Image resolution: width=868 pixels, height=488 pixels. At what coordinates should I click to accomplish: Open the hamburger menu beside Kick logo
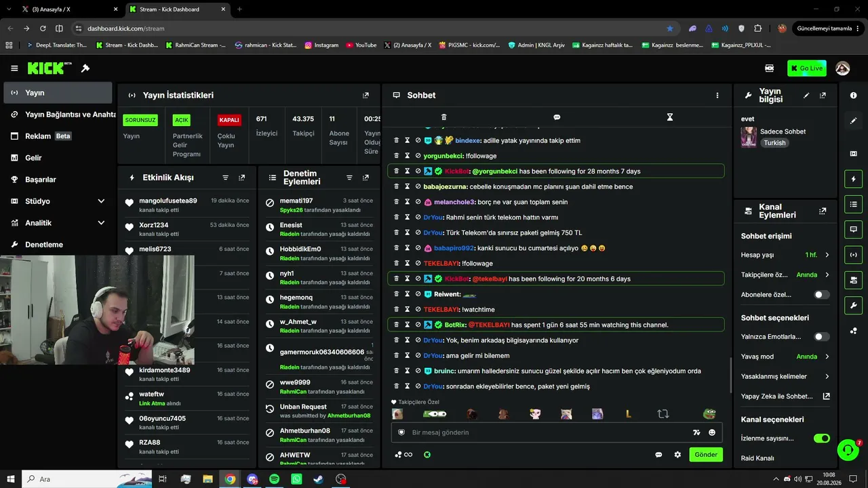[14, 68]
